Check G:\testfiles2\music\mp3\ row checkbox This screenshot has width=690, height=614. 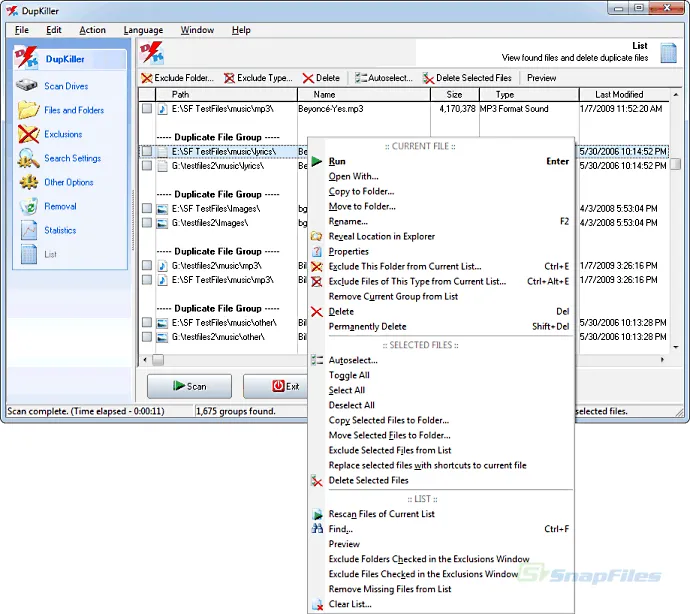(x=147, y=265)
